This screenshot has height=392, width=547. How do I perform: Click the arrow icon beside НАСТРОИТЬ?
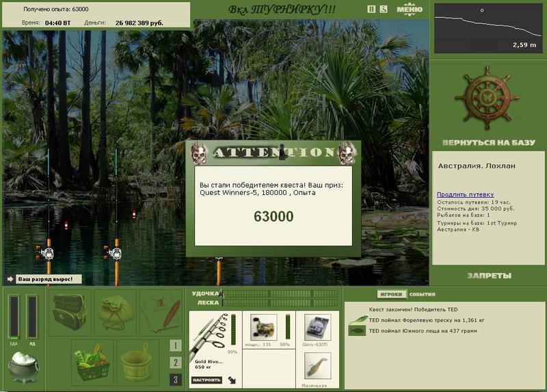point(232,380)
